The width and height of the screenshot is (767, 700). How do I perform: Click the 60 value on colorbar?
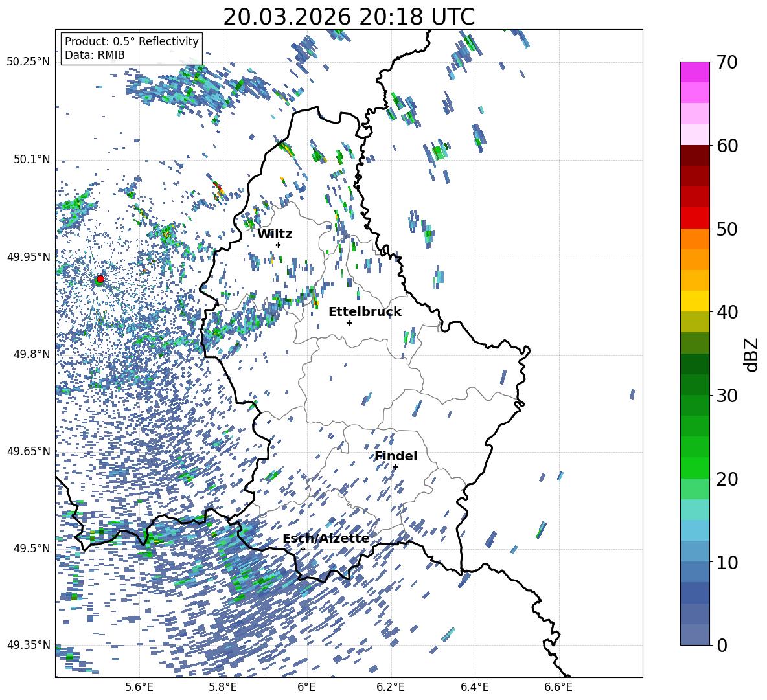point(727,146)
